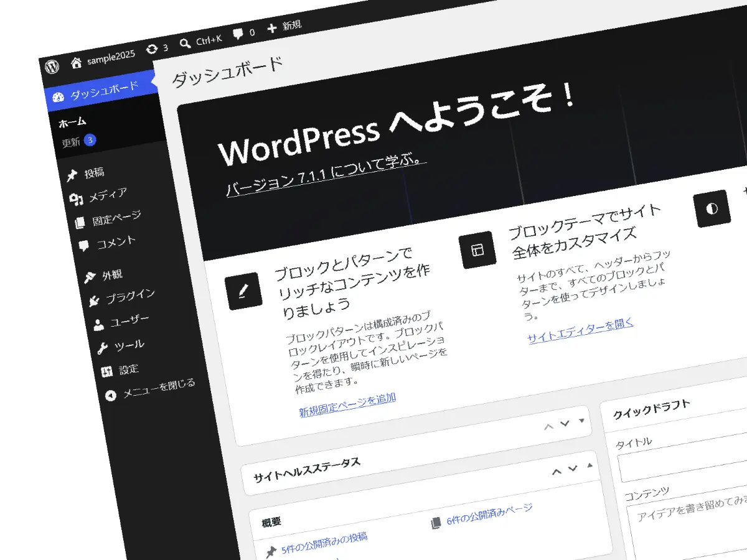Open the updates icon showing 3
This screenshot has height=560, width=747.
pyautogui.click(x=152, y=50)
